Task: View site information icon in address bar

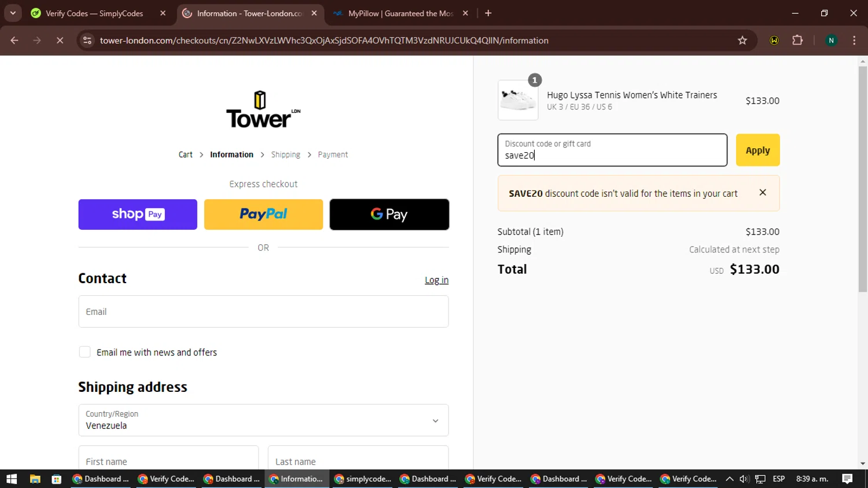Action: tap(87, 41)
